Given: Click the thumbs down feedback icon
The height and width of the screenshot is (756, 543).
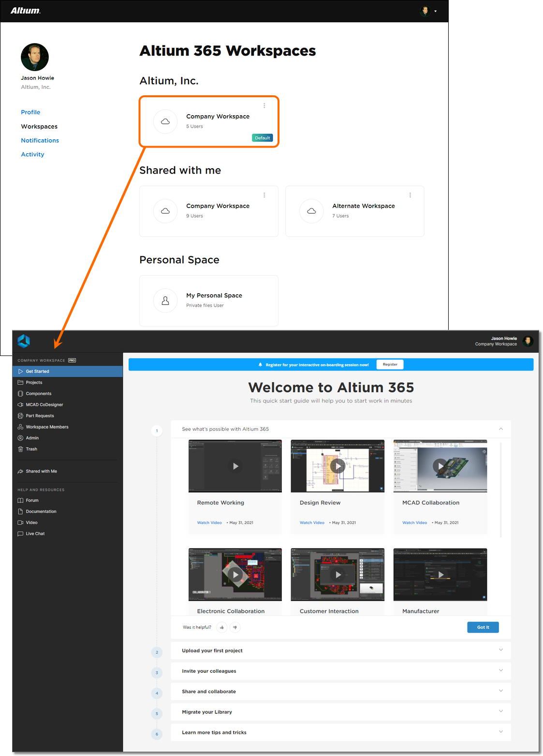Looking at the screenshot, I should tap(235, 627).
